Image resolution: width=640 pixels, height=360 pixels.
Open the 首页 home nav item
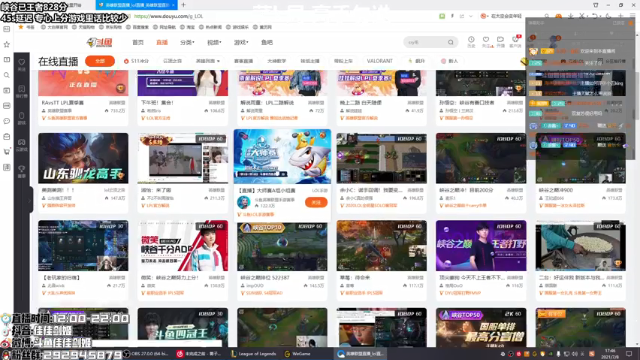tap(138, 42)
